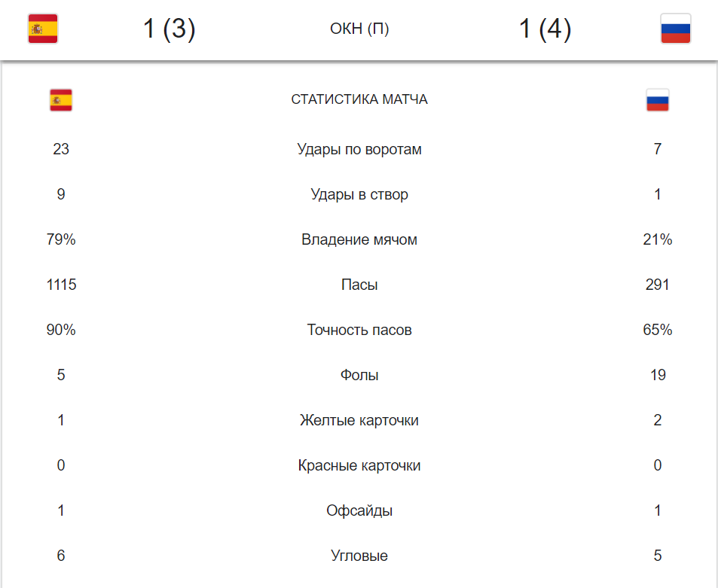Open the СТАТИСТИКА МАТЧА heading
The image size is (718, 588).
pos(359,99)
